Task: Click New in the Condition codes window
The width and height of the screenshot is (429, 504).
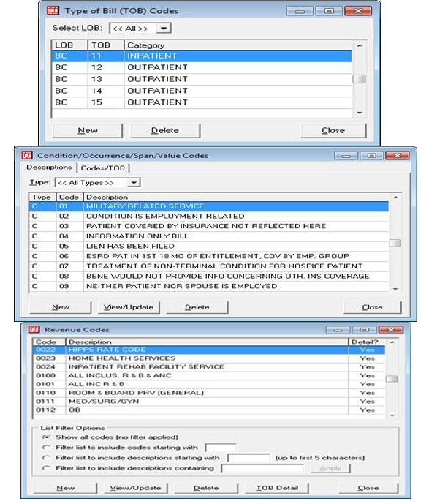Action: tap(61, 307)
